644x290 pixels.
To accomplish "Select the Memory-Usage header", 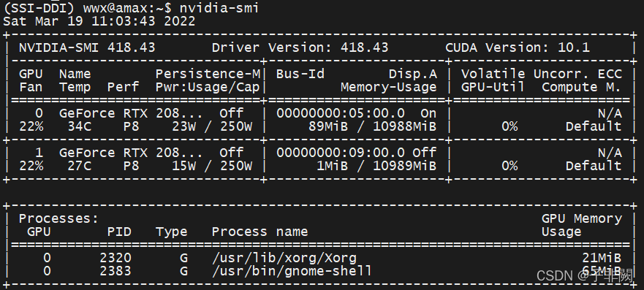I will pyautogui.click(x=389, y=87).
